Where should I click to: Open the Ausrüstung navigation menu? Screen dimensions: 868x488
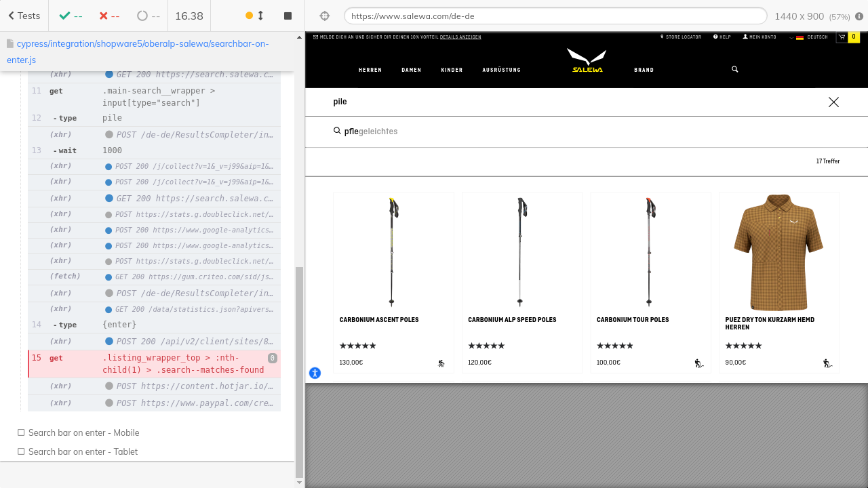pos(501,70)
